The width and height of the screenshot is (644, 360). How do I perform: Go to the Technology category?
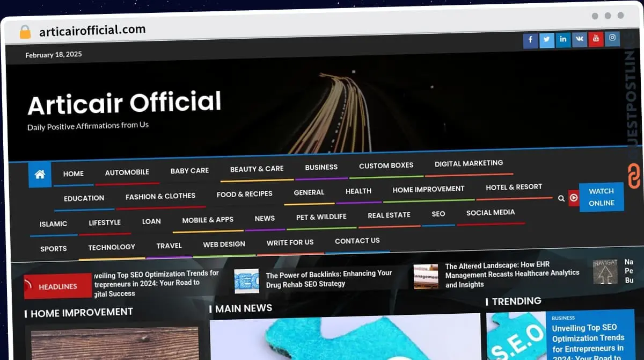[x=112, y=247]
